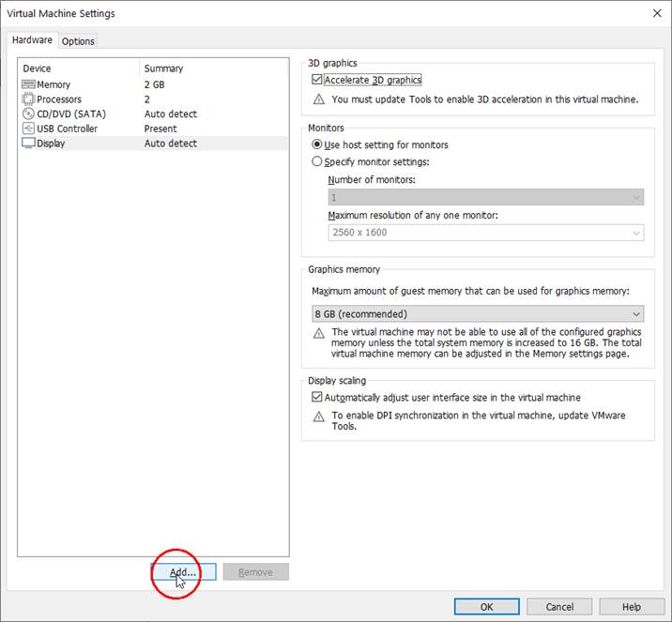The image size is (672, 622).
Task: Open the graphics memory 8 GB dropdown
Action: (478, 314)
